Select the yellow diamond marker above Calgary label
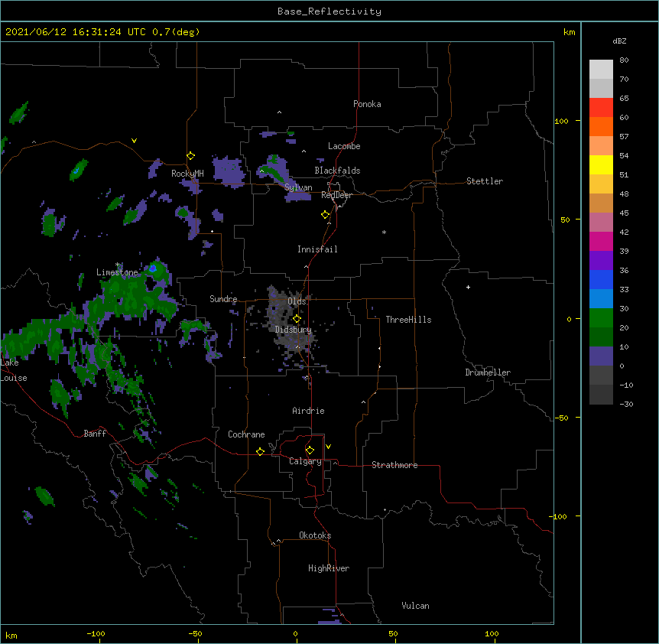The width and height of the screenshot is (659, 644). 310,450
